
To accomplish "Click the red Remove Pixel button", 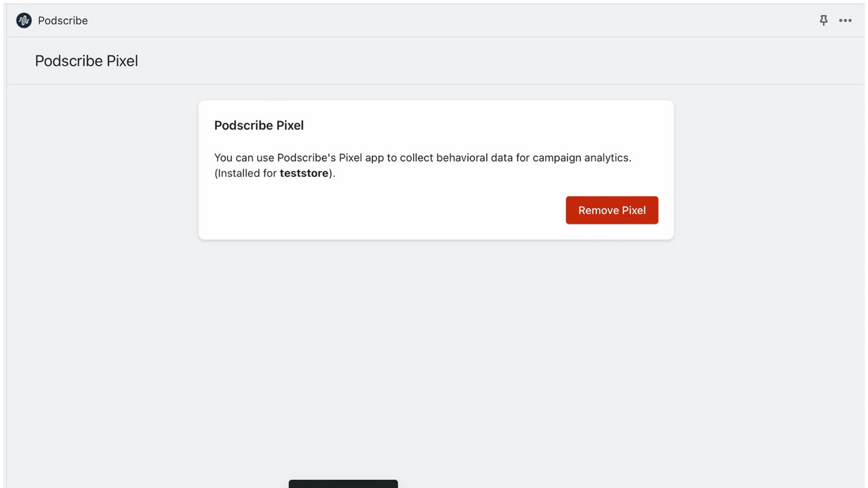I will [x=612, y=210].
